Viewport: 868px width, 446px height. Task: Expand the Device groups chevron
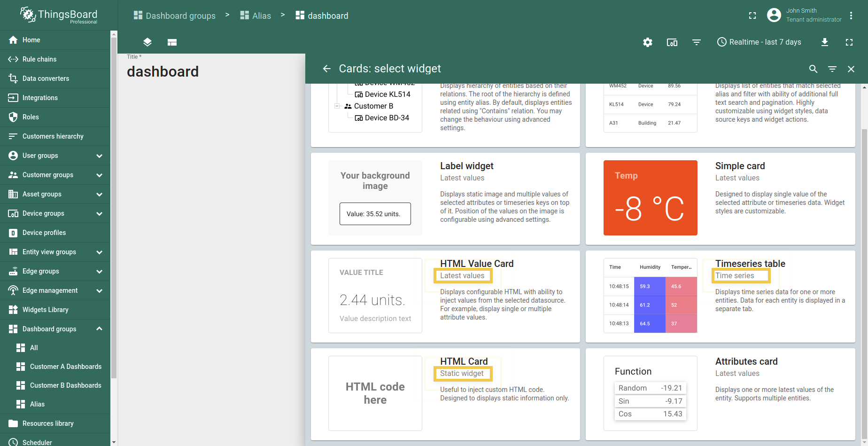click(99, 213)
